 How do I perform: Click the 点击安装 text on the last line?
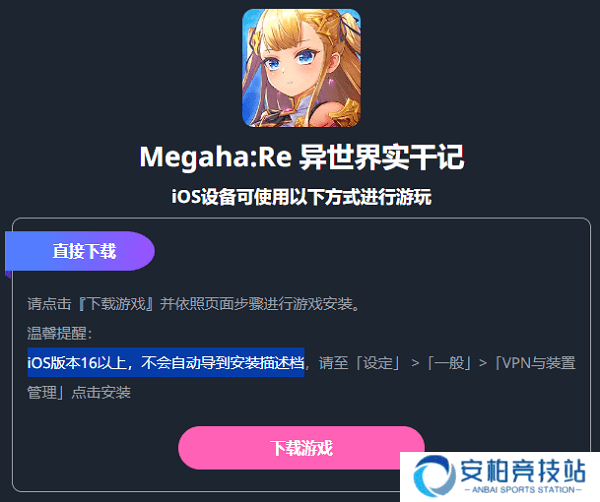click(x=101, y=393)
